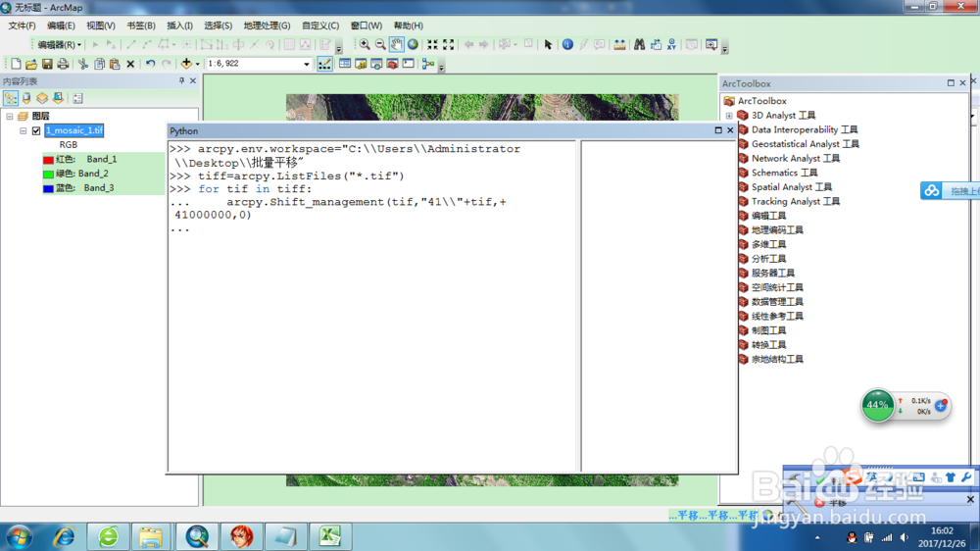Open the ModelBuilder window icon
980x551 pixels.
(428, 64)
